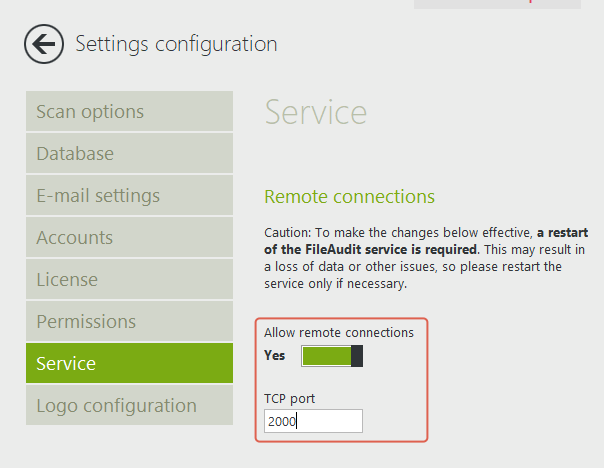This screenshot has height=468, width=604.
Task: Click the back arrow icon
Action: 44,43
